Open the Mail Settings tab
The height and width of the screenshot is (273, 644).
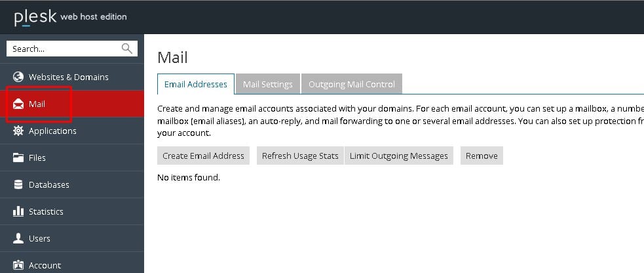coord(267,84)
